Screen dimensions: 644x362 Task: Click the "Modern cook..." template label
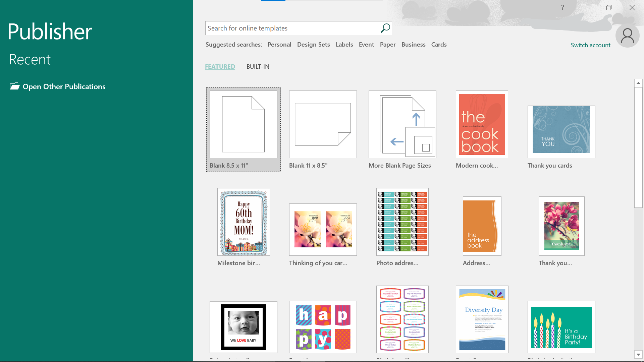tap(477, 166)
